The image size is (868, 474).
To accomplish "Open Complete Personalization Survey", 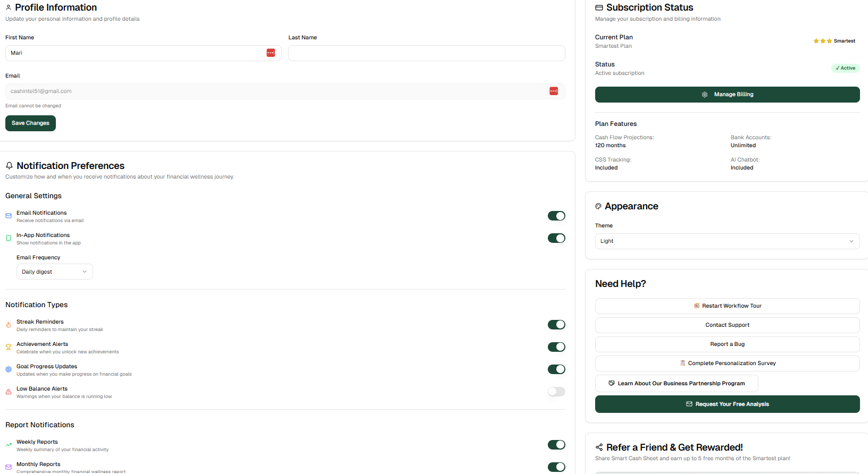I will [727, 363].
